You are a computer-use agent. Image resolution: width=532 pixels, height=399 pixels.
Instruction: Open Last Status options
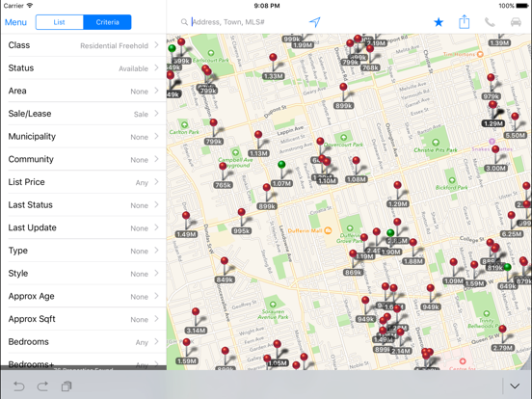point(84,204)
